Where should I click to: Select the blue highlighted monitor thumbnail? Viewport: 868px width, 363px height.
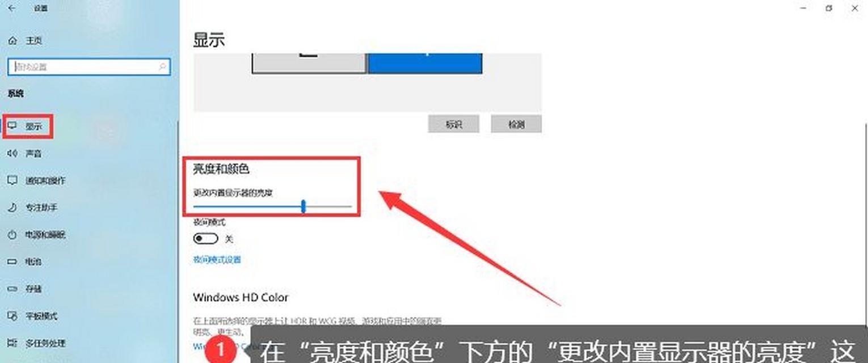pyautogui.click(x=425, y=63)
